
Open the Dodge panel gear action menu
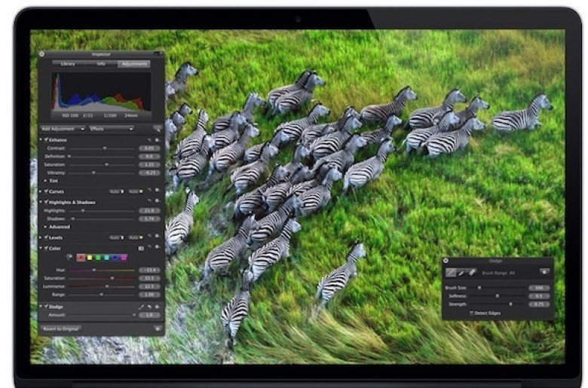(x=544, y=271)
